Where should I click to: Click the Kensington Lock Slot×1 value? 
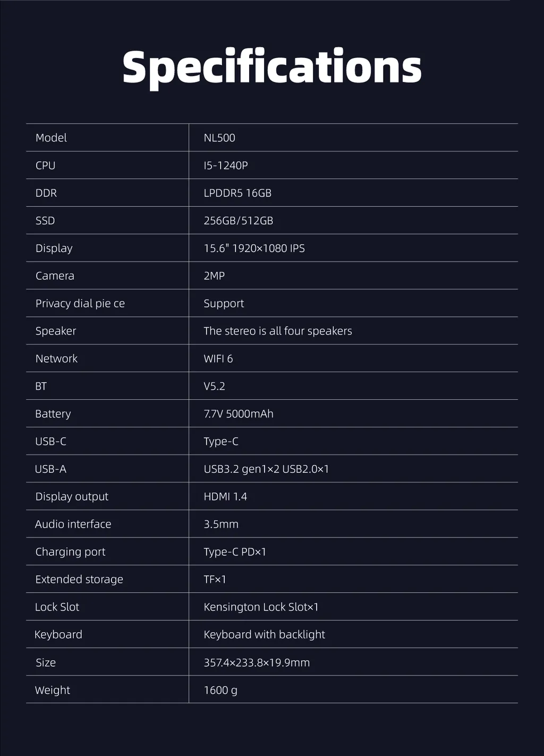point(261,607)
